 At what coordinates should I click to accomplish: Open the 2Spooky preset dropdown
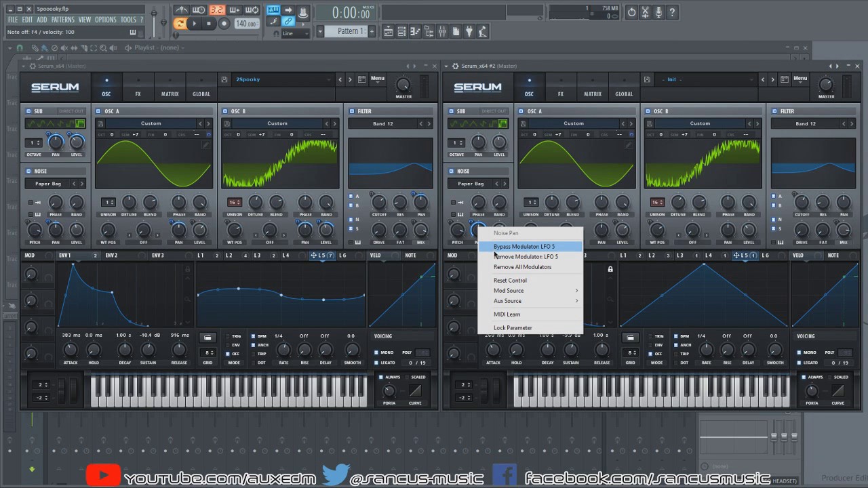pos(282,79)
